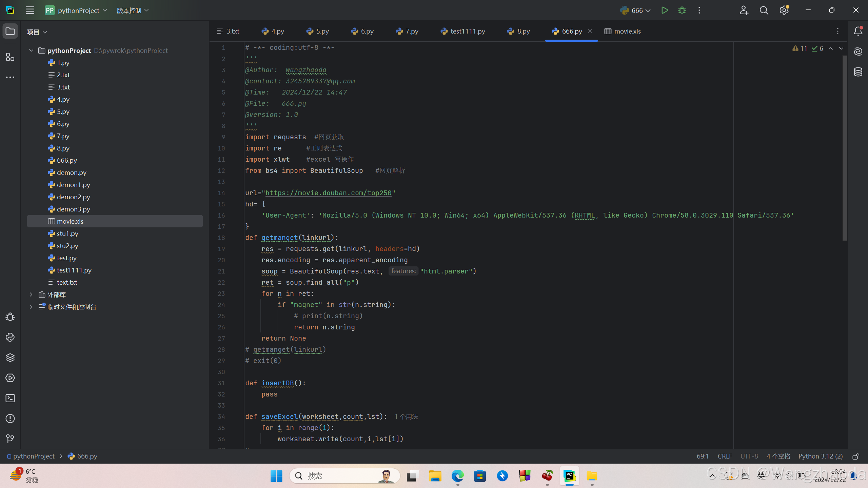Open the main hamburger menu
This screenshot has height=488, width=868.
[30, 10]
